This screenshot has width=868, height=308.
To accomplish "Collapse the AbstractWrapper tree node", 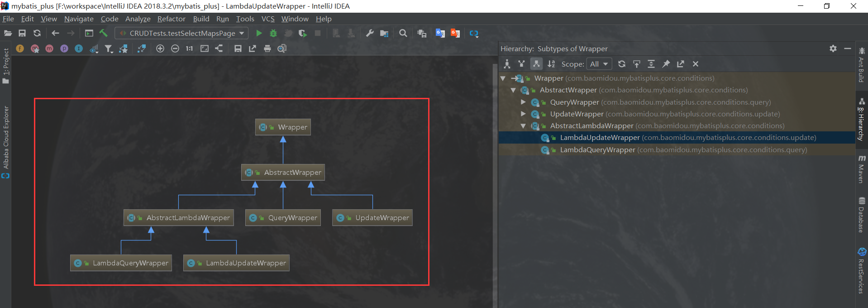I will coord(513,90).
